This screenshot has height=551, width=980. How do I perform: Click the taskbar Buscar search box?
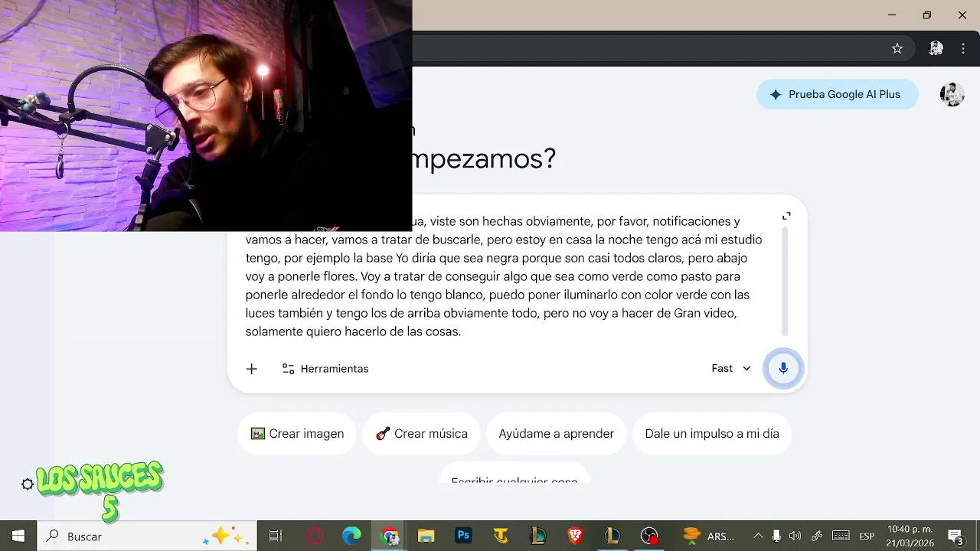(x=148, y=536)
